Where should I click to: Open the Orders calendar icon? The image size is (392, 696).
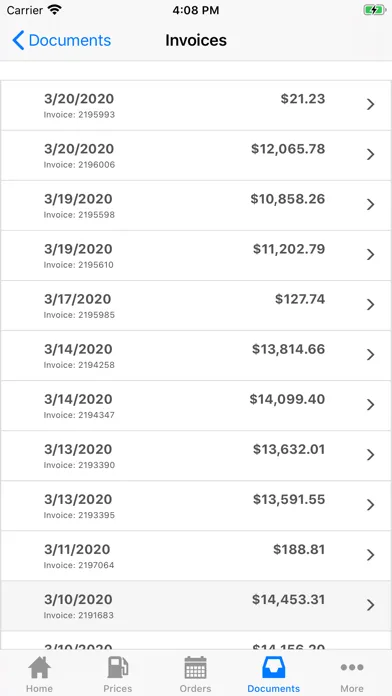[x=196, y=668]
